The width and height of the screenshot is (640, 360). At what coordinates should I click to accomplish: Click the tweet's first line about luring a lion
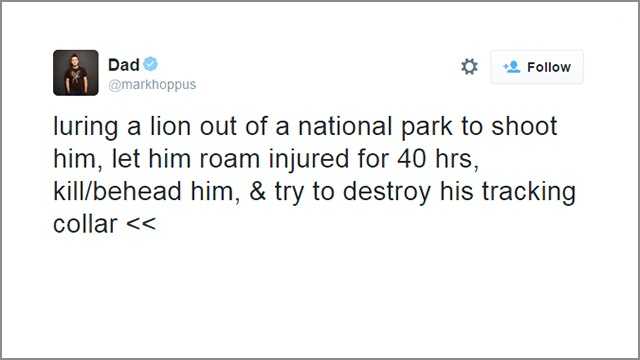(305, 126)
